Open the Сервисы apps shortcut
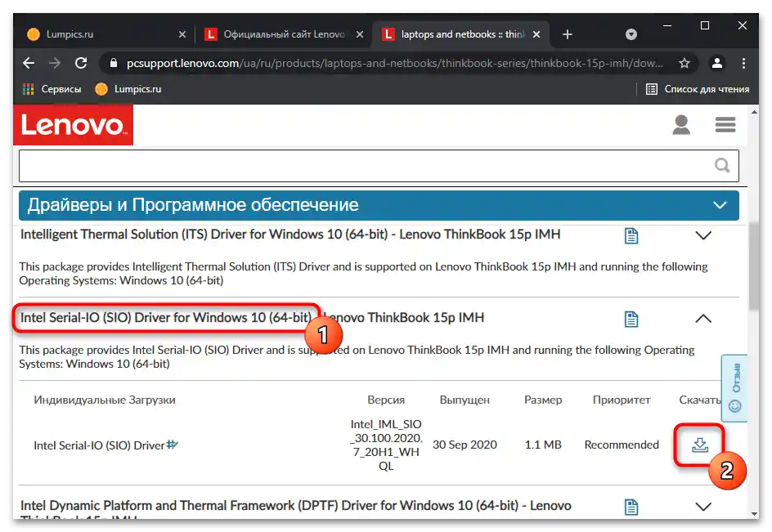Viewport: 772px width, 532px height. 52,89
